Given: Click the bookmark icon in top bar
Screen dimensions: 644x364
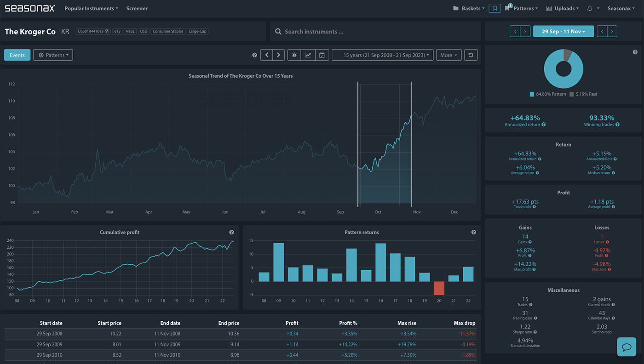Looking at the screenshot, I should (494, 8).
